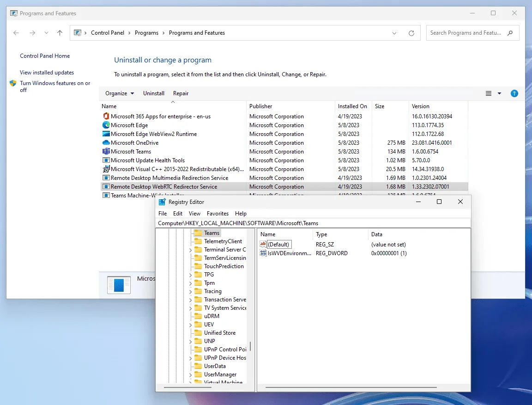Open View installed updates link
This screenshot has height=405, width=532.
(47, 73)
